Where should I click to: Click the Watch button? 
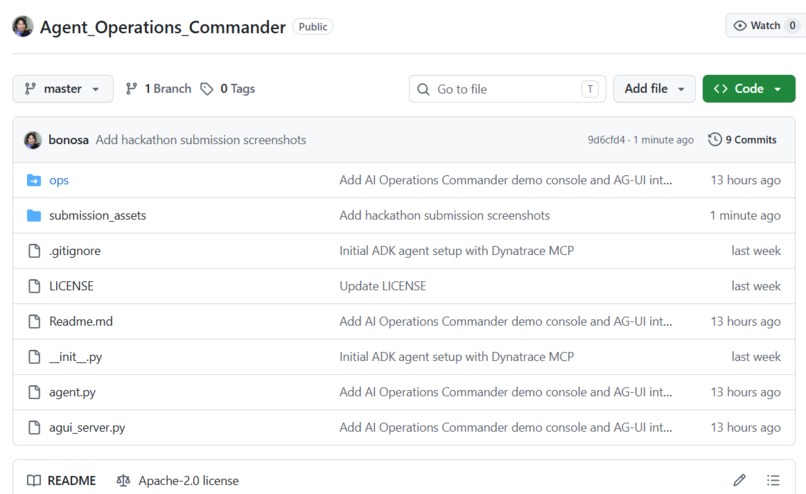click(765, 26)
